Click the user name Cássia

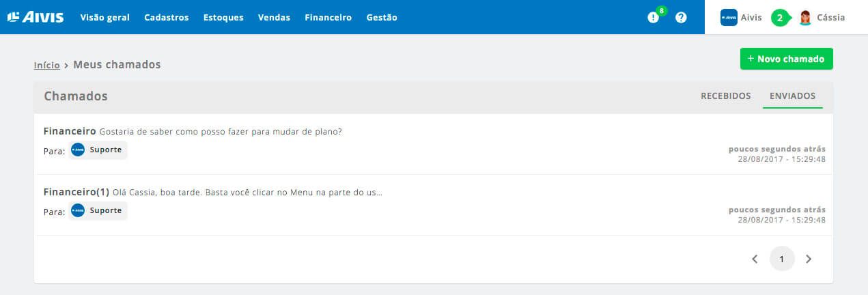(x=831, y=18)
